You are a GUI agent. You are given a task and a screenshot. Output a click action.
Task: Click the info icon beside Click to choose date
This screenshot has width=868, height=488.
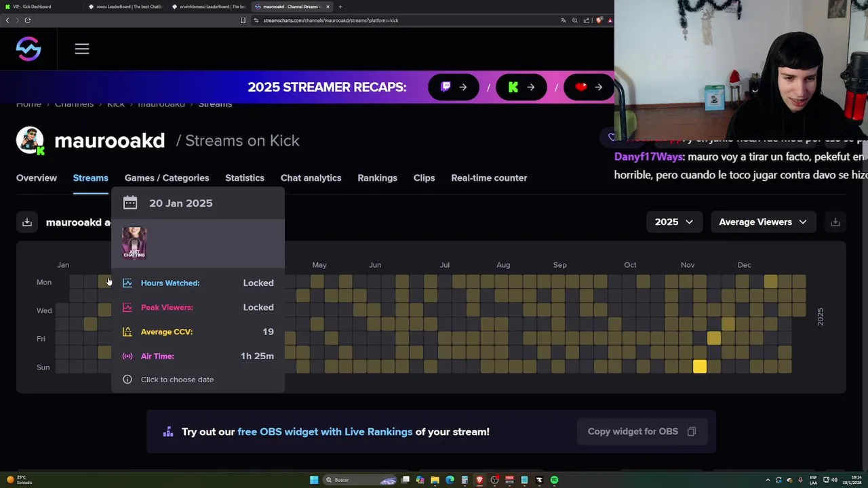click(x=127, y=380)
